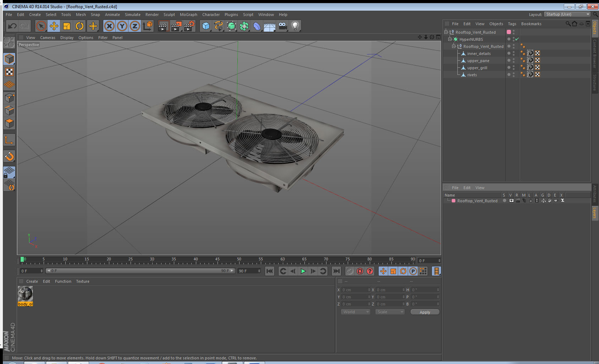Click the pink layer color swatch
The image size is (599, 364).
point(509,32)
